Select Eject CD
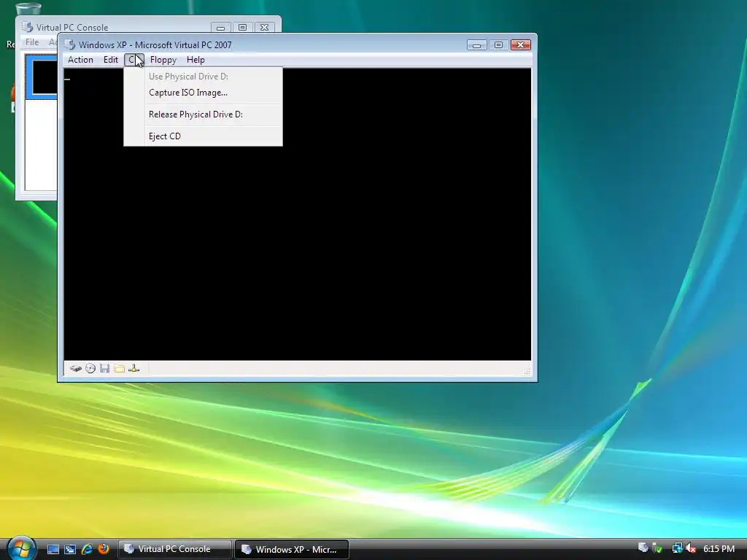Viewport: 747px width, 560px height. (x=203, y=136)
